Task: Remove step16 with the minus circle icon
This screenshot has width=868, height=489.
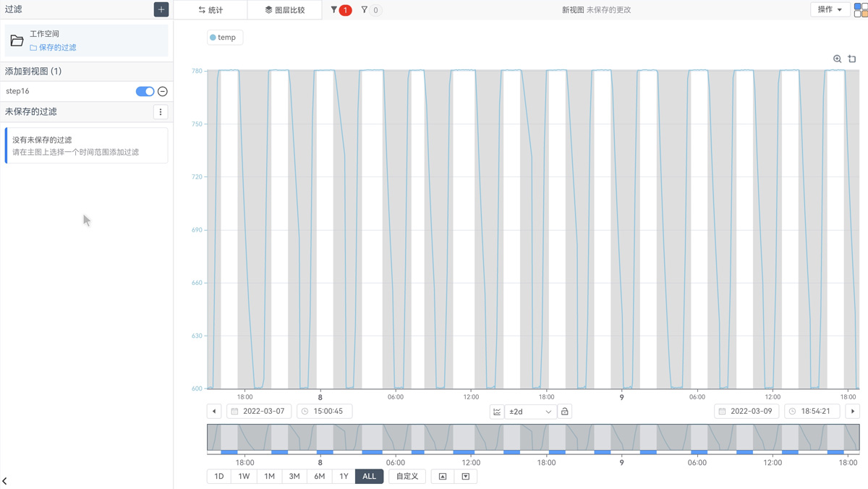Action: tap(163, 91)
